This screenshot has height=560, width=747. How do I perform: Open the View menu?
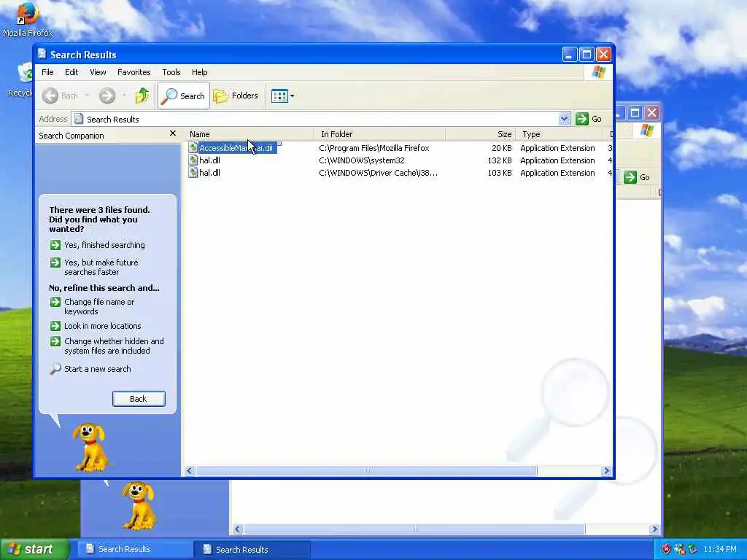pos(98,72)
